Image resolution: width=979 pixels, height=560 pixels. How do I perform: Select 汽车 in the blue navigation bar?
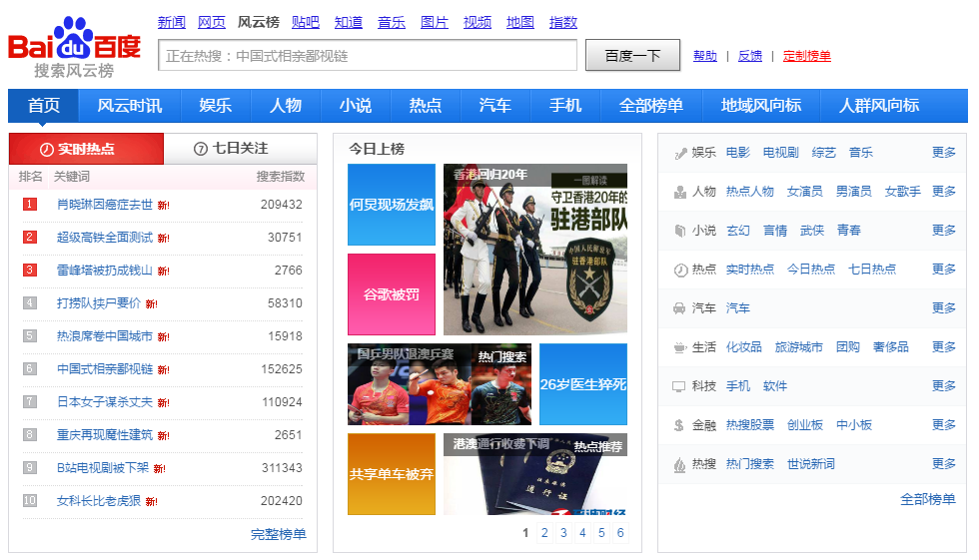click(x=495, y=106)
